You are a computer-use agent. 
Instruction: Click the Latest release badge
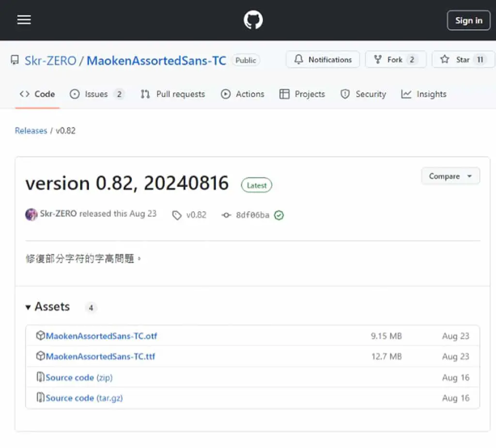[257, 185]
